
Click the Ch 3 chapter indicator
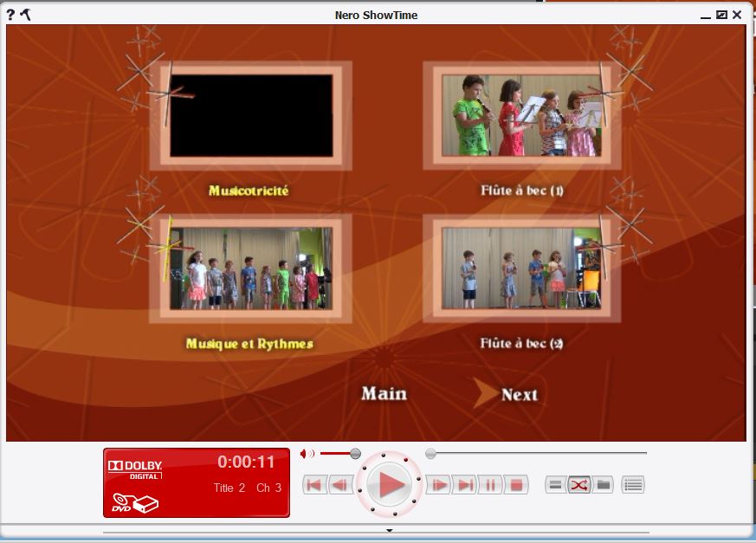click(268, 488)
